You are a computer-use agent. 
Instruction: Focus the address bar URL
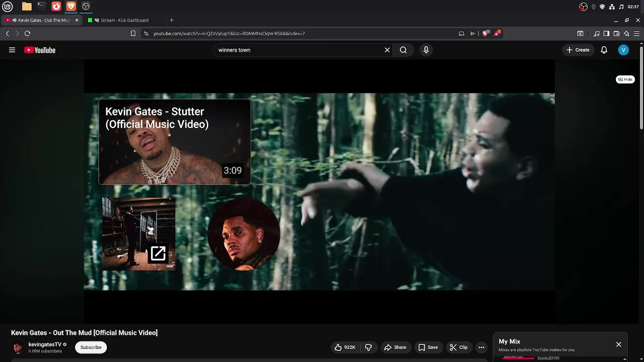point(229,33)
